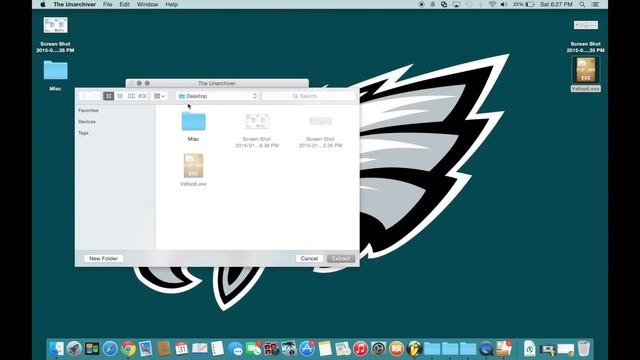Open QuickTime Player from the dock

(x=486, y=349)
